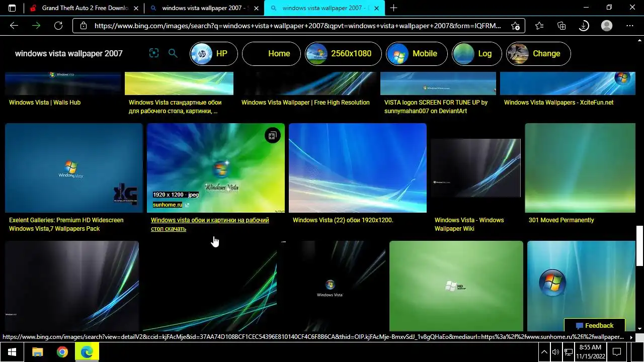Open Exelent Galleries Premium HD Widescreen link
This screenshot has width=644, height=362.
(x=66, y=224)
